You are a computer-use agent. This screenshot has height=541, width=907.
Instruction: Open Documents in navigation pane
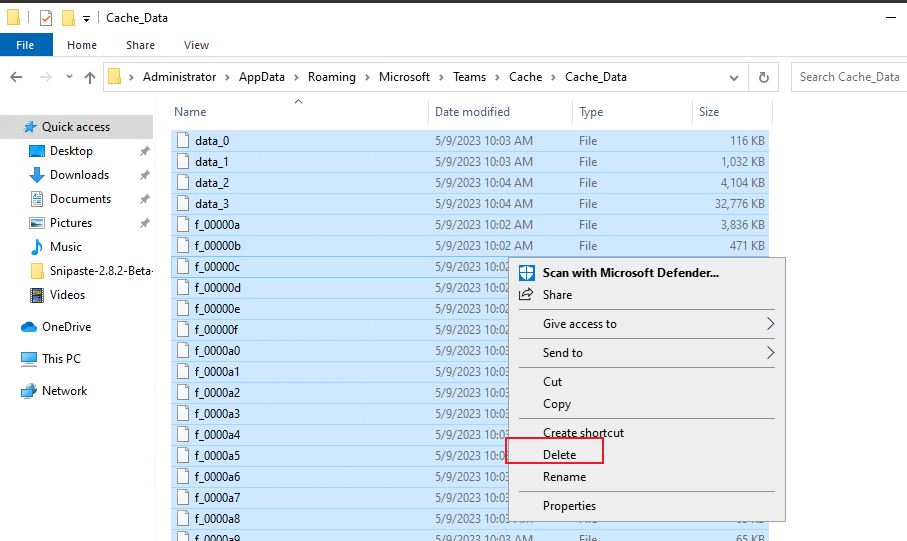(x=80, y=199)
